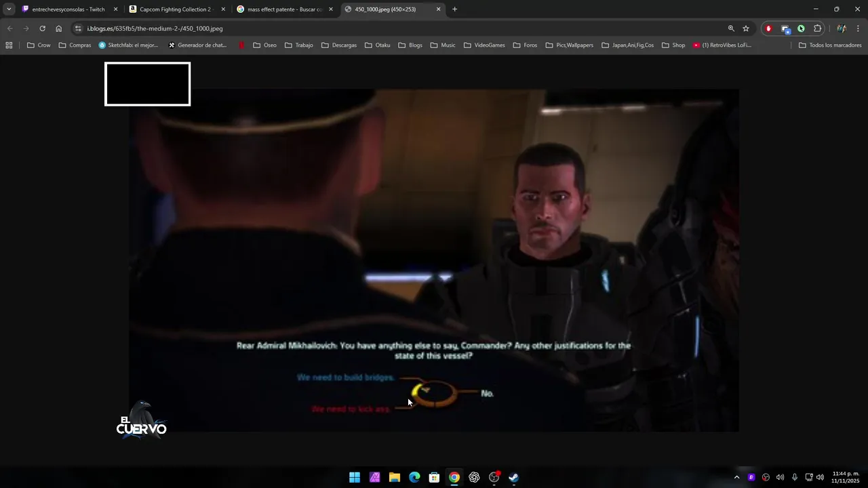Screen dimensions: 868x488
Task: Open the purple tray app icon
Action: coord(751,477)
